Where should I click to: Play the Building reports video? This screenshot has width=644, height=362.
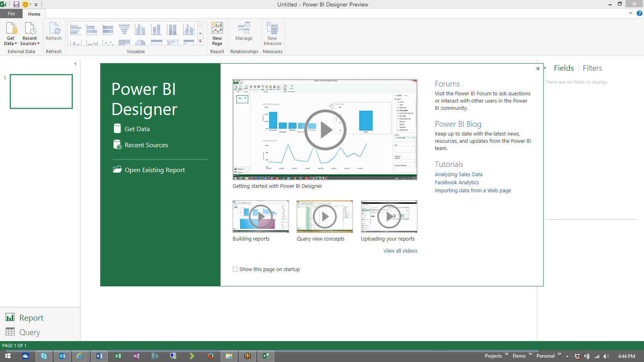(261, 216)
